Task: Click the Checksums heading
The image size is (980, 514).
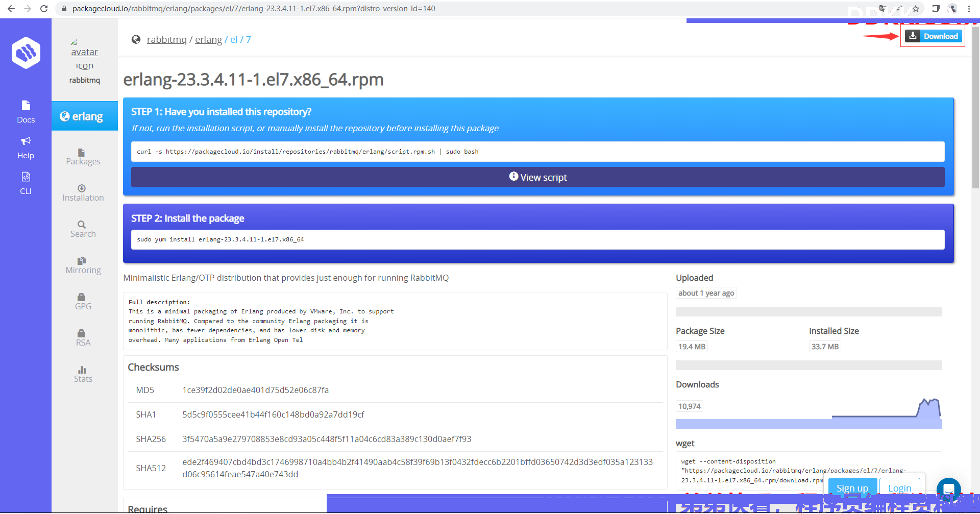Action: [153, 367]
